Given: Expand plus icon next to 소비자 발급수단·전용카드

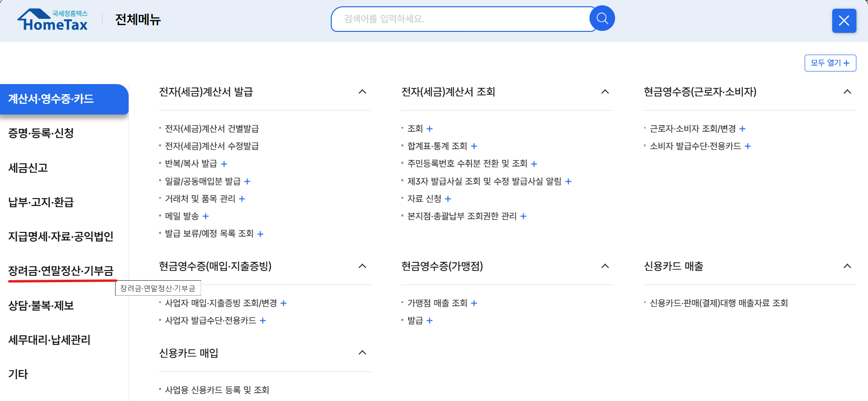Looking at the screenshot, I should coord(748,146).
